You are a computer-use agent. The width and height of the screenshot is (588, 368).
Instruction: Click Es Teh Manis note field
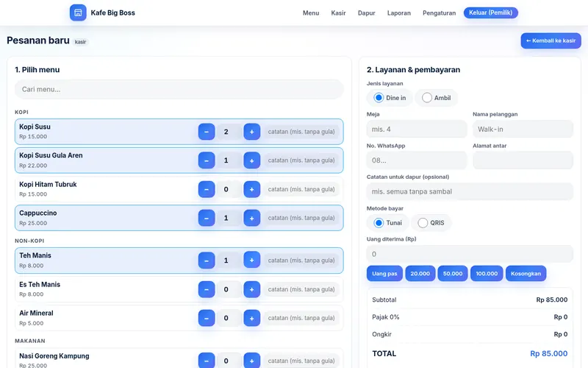(x=301, y=289)
